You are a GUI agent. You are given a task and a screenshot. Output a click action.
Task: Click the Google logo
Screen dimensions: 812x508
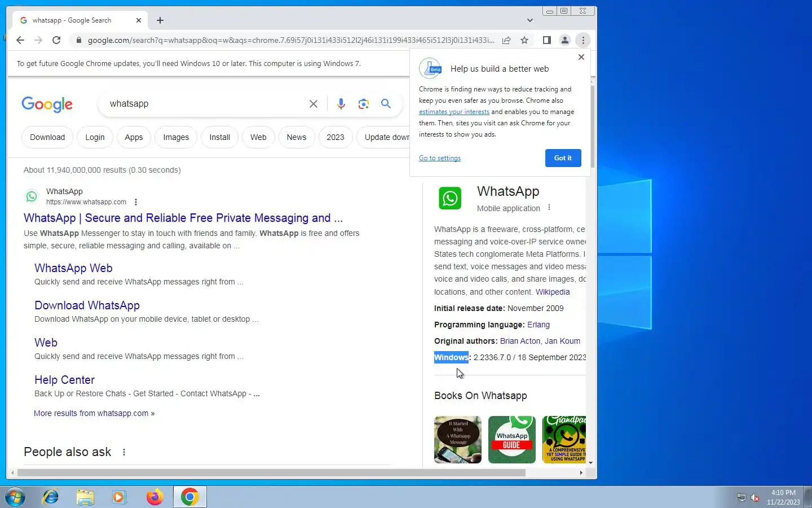(x=47, y=104)
